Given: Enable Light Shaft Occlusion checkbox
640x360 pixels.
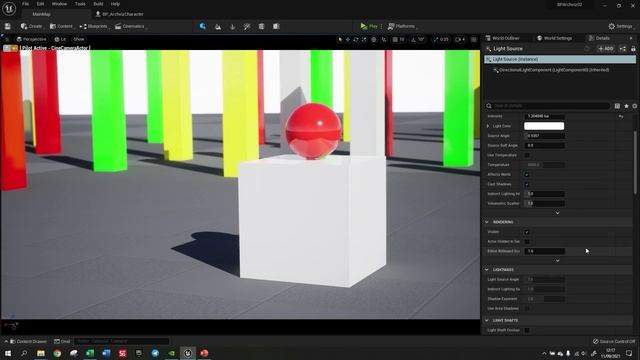Looking at the screenshot, I should pyautogui.click(x=527, y=330).
